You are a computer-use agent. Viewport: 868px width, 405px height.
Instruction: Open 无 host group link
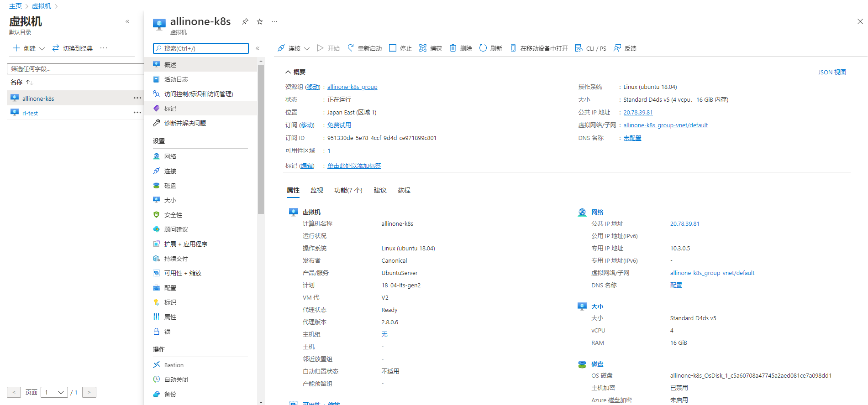click(384, 334)
